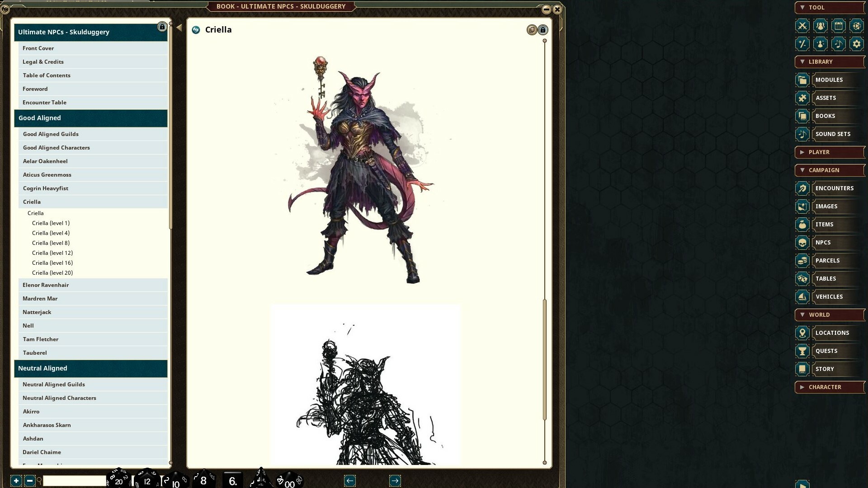Toggle the lock on the book index panel
Viewport: 868px width, 488px height.
pos(162,27)
